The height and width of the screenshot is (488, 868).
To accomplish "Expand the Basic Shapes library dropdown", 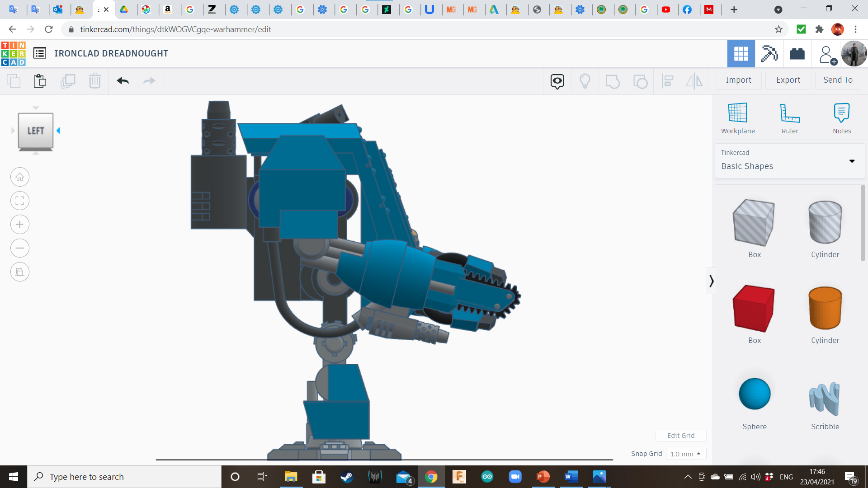I will tap(852, 161).
